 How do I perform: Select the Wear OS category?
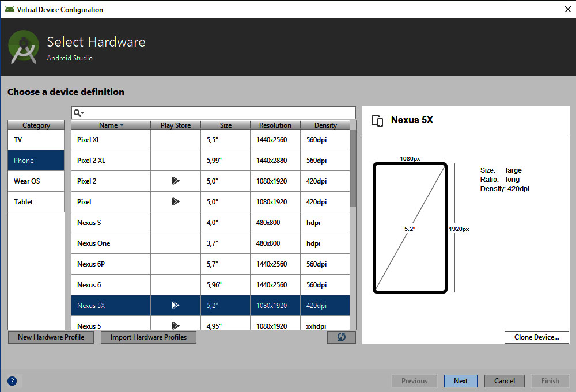pos(36,181)
